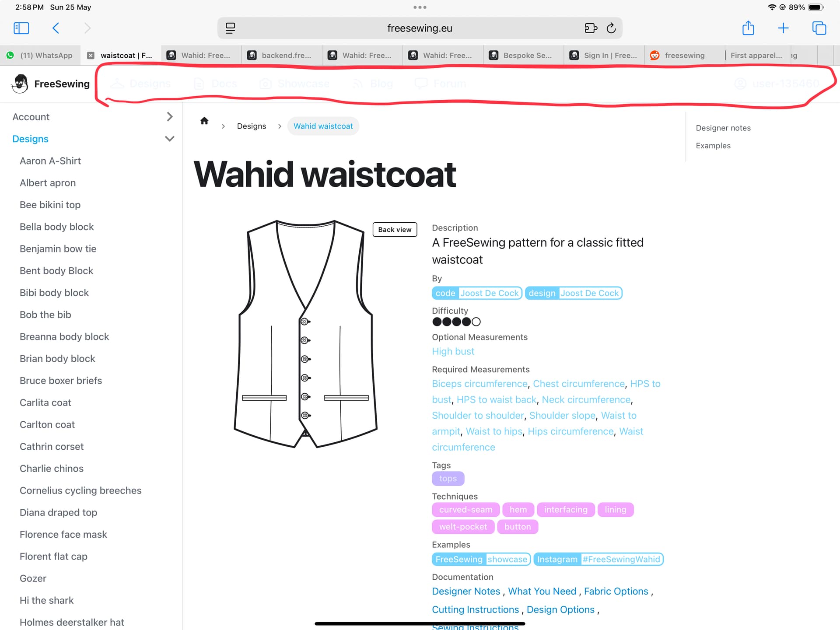Click the fifth empty difficulty circle
The width and height of the screenshot is (840, 630).
tap(476, 322)
